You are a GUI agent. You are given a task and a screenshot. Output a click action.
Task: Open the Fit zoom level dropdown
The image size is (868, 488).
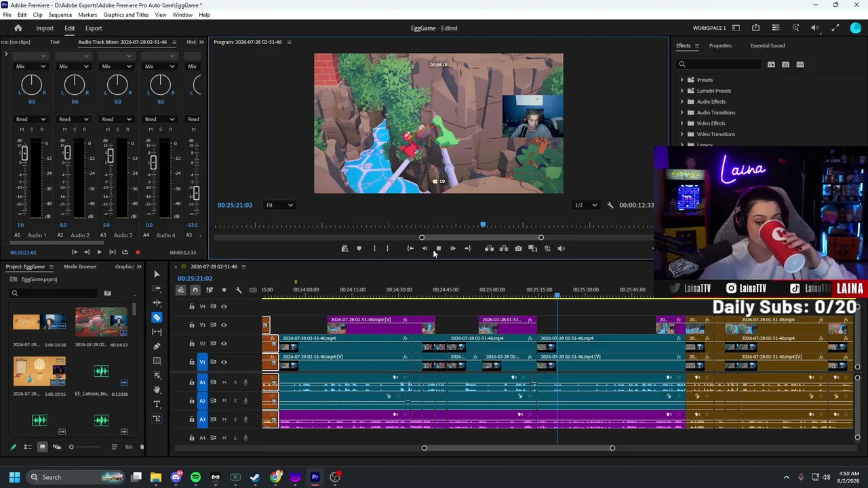coord(279,205)
